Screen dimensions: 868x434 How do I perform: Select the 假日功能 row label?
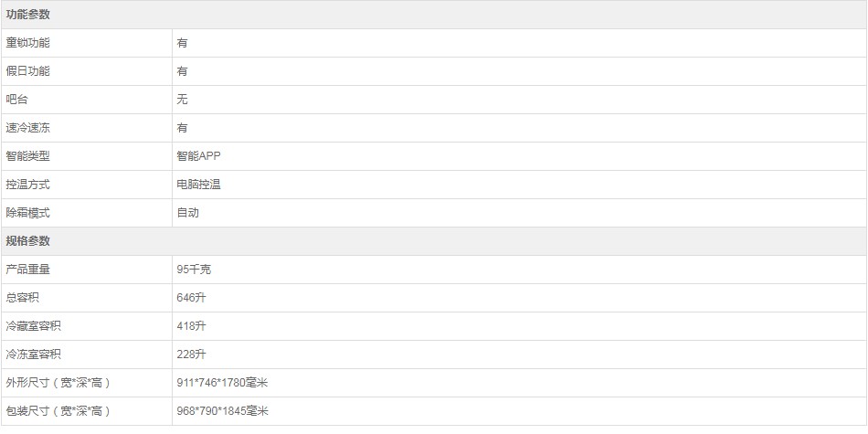(27, 71)
